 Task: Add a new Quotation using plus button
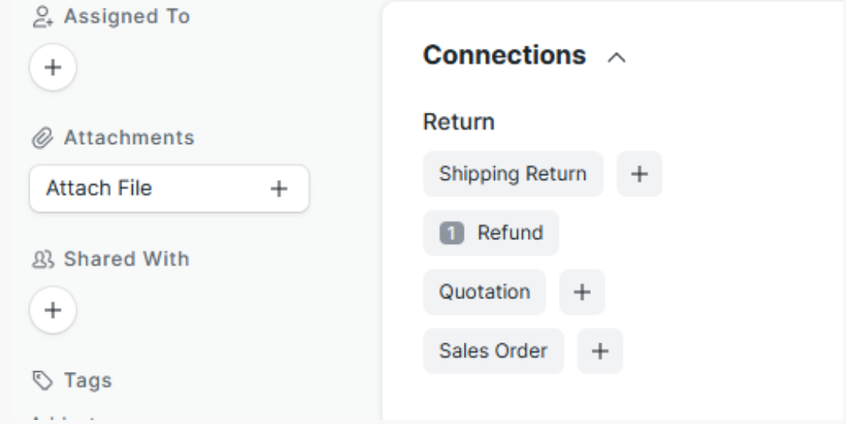[x=582, y=292]
